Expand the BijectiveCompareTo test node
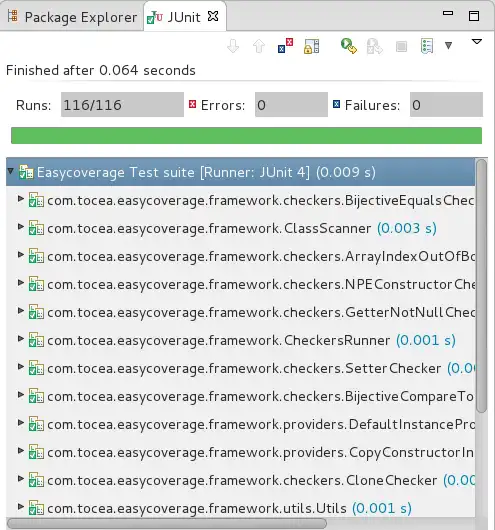Image resolution: width=495 pixels, height=530 pixels. point(21,395)
